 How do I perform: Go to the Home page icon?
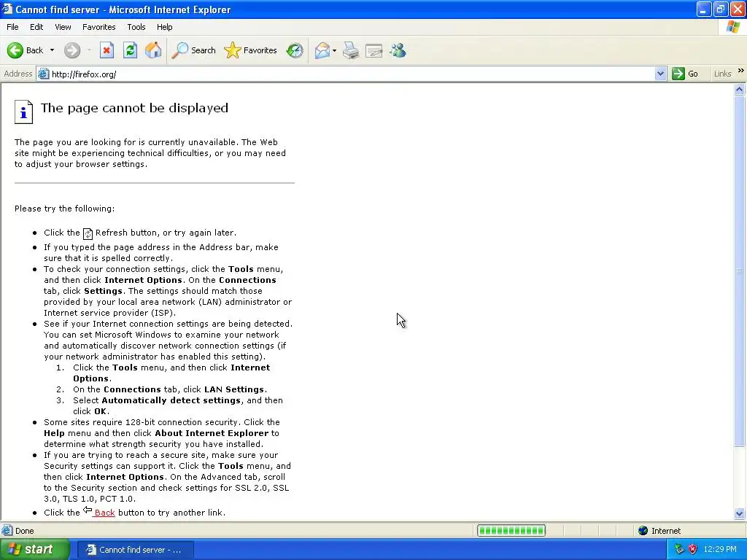[153, 50]
